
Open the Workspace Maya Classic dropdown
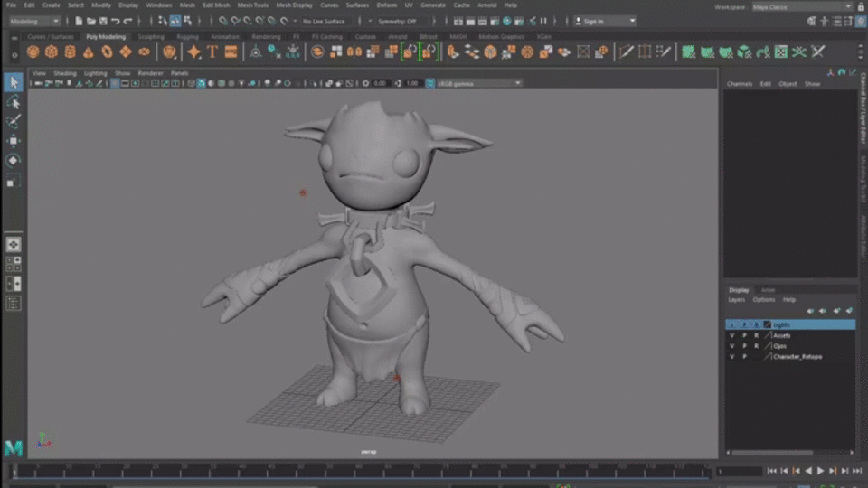click(802, 6)
